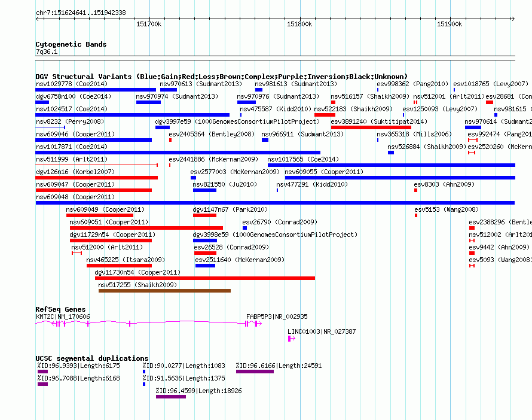Click nsv1024517 (Coe2014) label
The image size is (532, 420).
72,109
